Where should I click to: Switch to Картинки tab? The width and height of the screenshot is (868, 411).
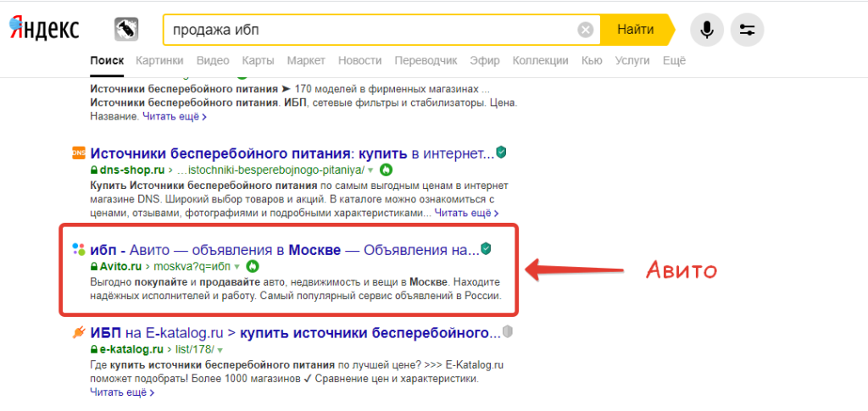pos(159,61)
